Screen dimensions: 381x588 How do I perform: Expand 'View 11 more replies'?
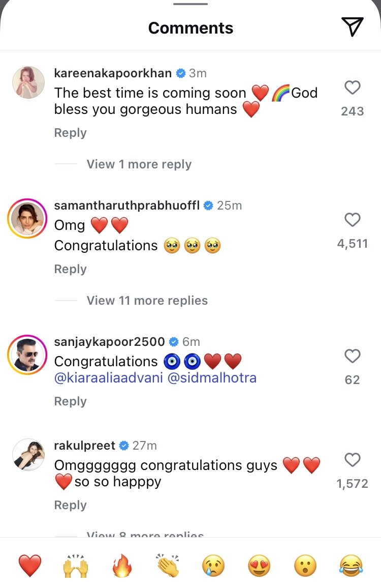[x=147, y=301]
